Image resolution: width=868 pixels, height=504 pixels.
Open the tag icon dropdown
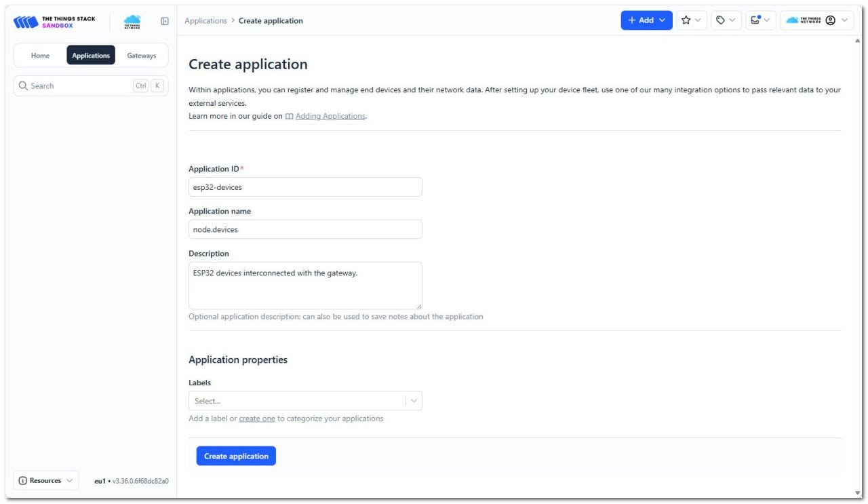pos(726,20)
